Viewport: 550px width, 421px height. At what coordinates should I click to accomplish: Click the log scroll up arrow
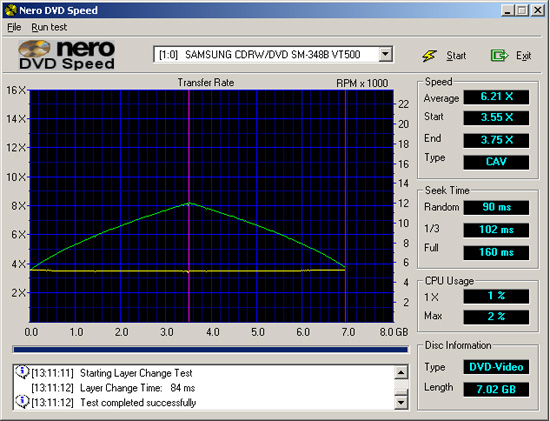click(401, 373)
